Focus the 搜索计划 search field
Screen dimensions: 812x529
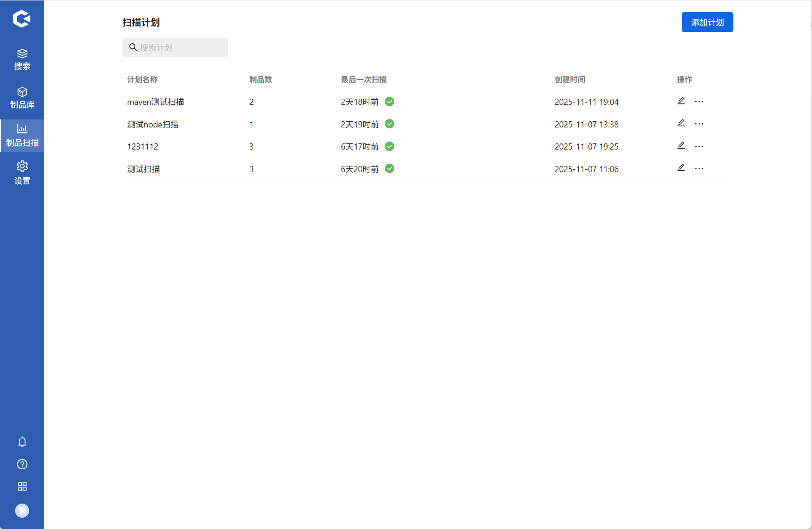click(x=175, y=47)
